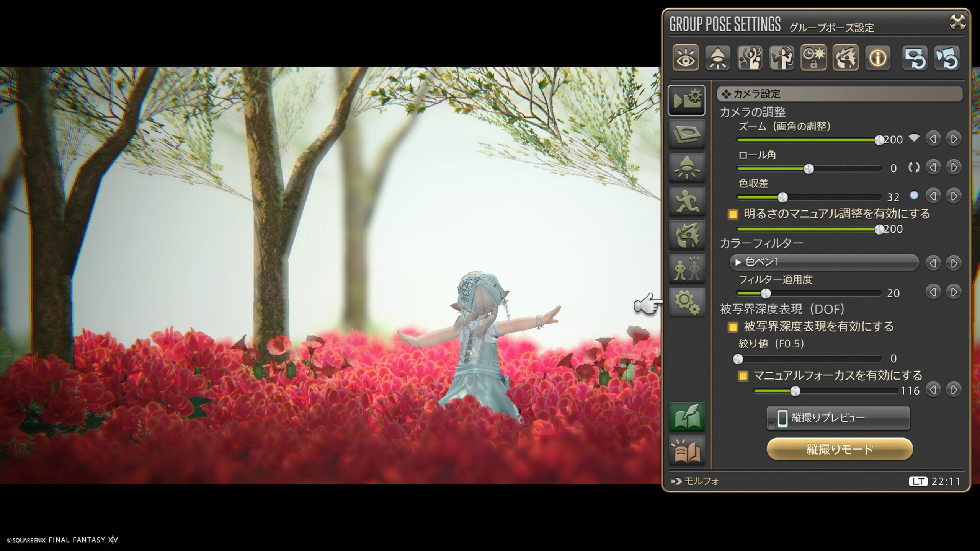The height and width of the screenshot is (551, 980).
Task: Open the character display settings tab
Action: point(687,269)
